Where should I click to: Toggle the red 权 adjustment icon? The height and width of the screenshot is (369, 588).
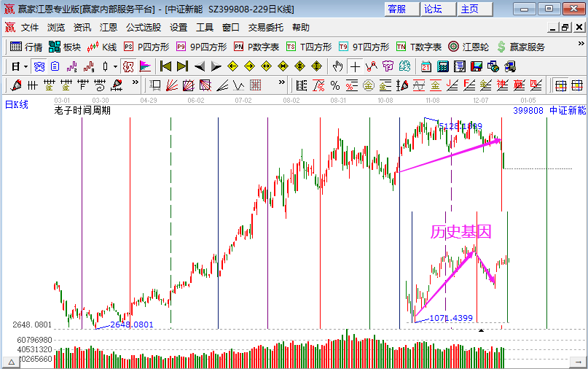[128, 67]
